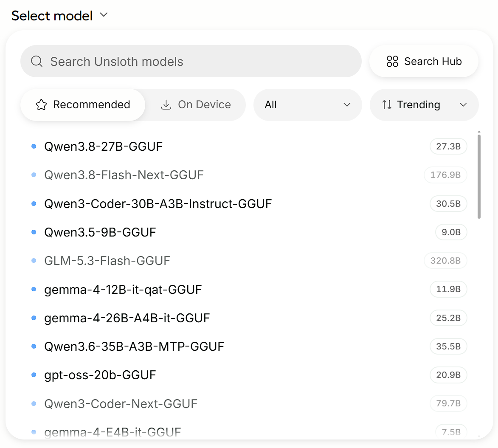Pick the Qwen3.5-9B-GGUF model

pos(249,232)
